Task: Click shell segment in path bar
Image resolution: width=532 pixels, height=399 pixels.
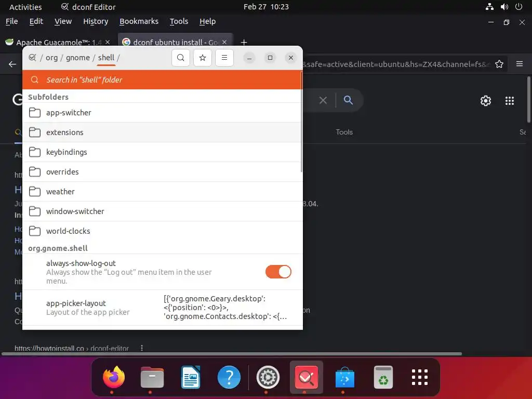Action: pos(106,58)
